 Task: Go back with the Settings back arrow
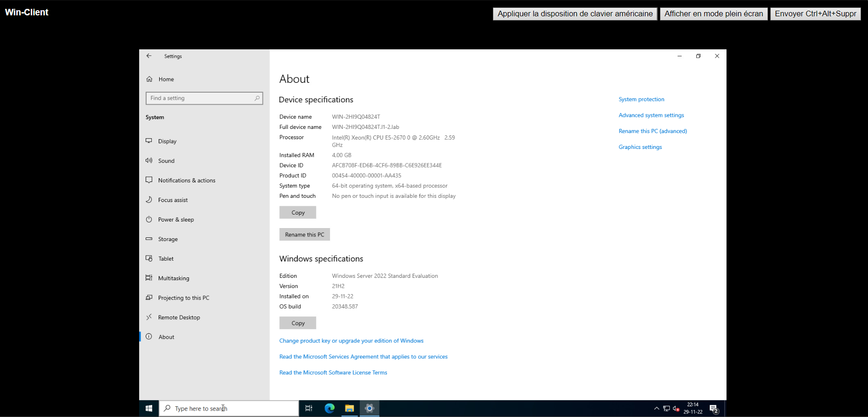149,56
